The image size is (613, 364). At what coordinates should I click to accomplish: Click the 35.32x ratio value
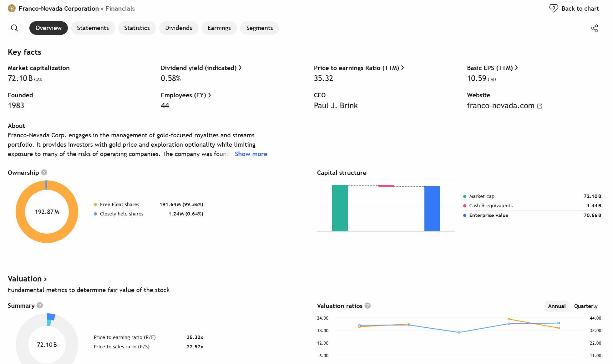click(195, 337)
